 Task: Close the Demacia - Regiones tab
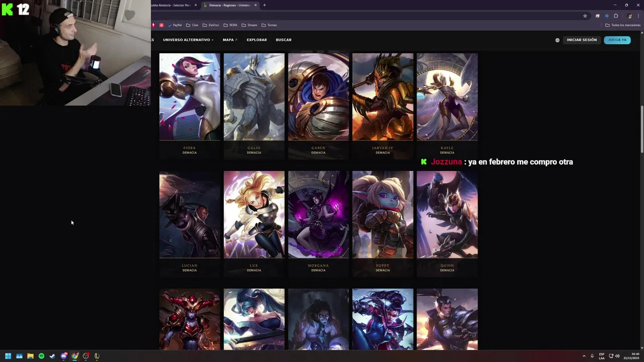(x=256, y=5)
